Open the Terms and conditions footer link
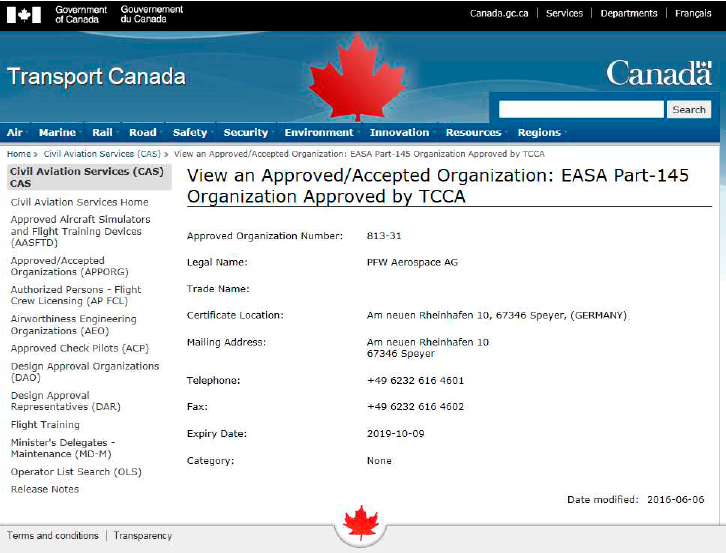 (x=53, y=536)
